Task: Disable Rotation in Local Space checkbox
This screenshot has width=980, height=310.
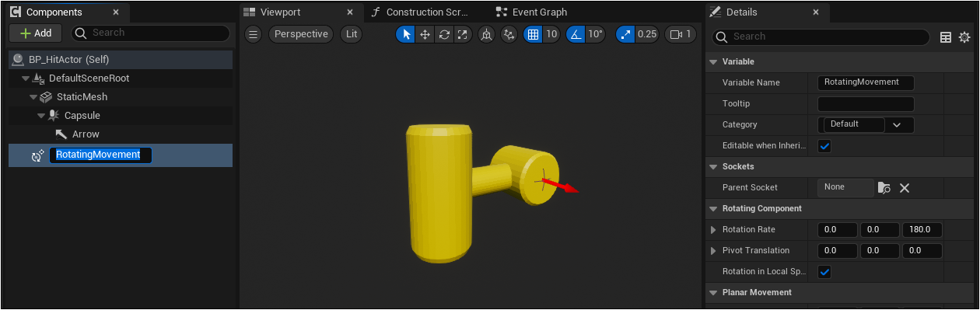Action: 824,271
